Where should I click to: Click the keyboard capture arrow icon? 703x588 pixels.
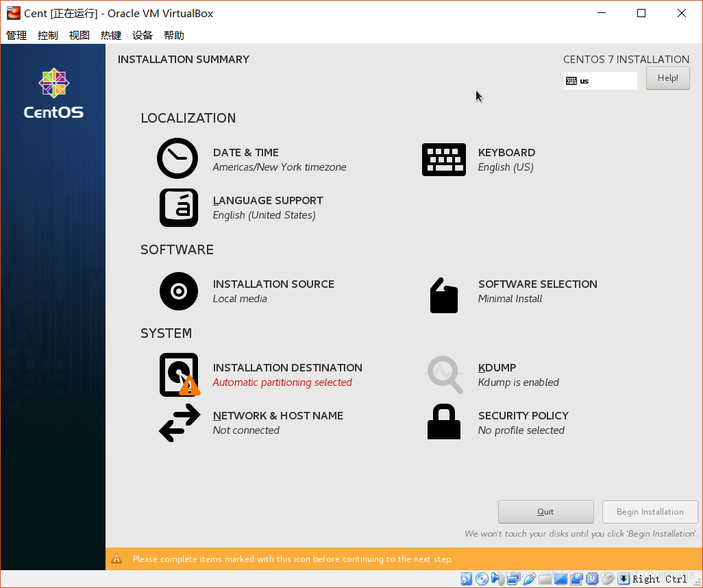coord(624,578)
